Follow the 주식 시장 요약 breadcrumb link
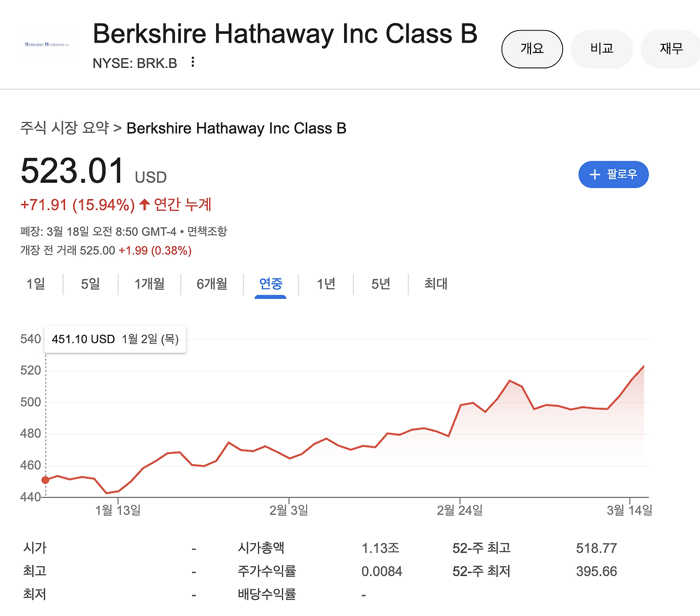 [65, 128]
